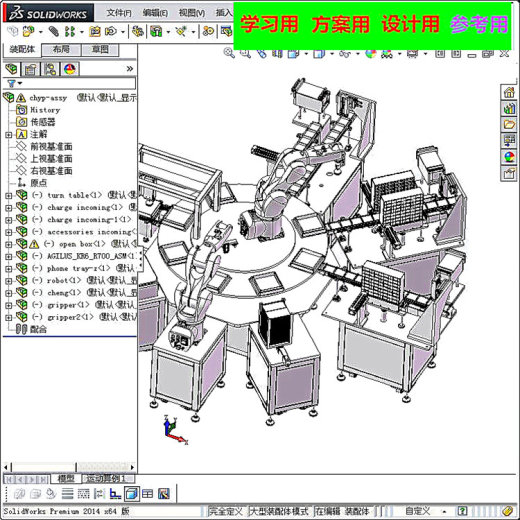Expand the open box<1> component node
This screenshot has width=520, height=520.
8,244
